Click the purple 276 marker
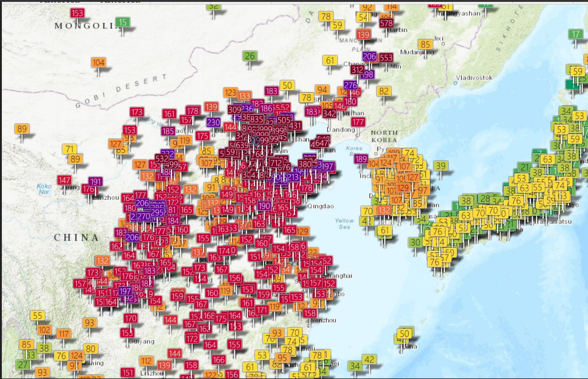The height and width of the screenshot is (379, 588). coord(351,85)
